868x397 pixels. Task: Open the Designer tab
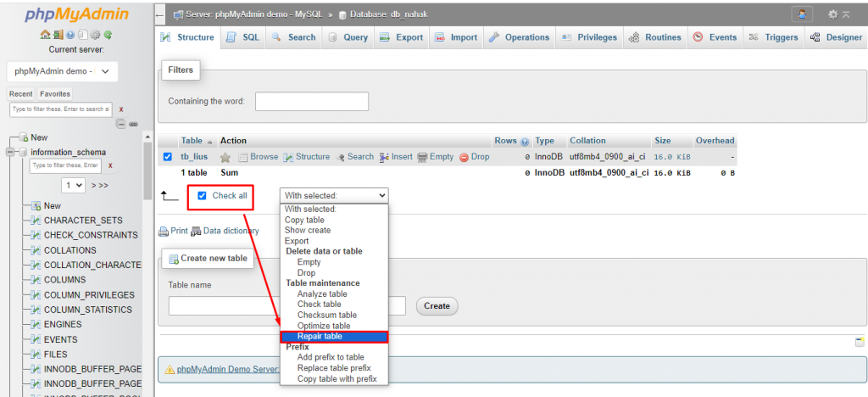(x=837, y=37)
